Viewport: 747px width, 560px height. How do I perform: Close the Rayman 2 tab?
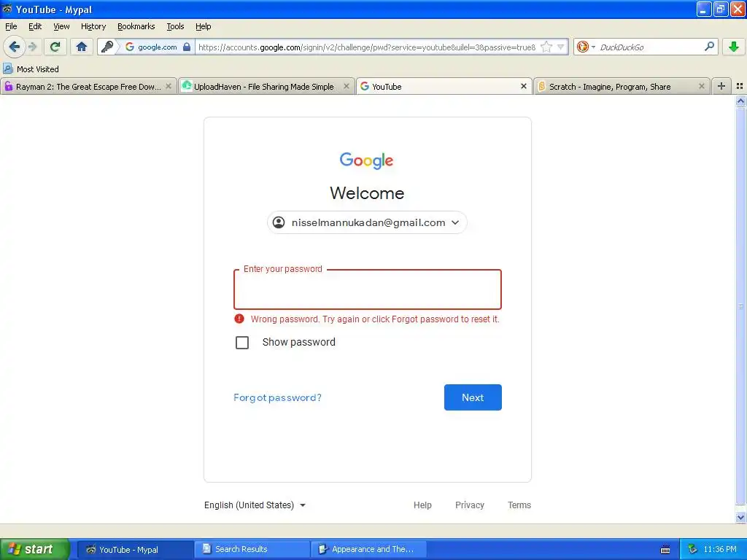169,86
